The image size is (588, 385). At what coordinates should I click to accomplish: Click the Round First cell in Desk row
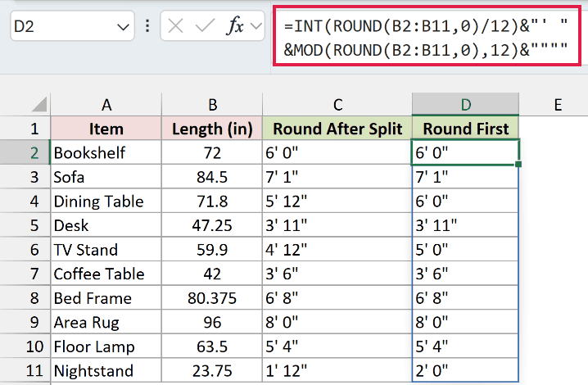click(x=465, y=224)
